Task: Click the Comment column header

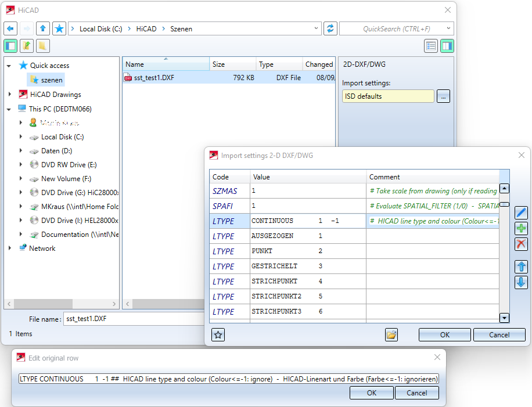Action: point(433,177)
